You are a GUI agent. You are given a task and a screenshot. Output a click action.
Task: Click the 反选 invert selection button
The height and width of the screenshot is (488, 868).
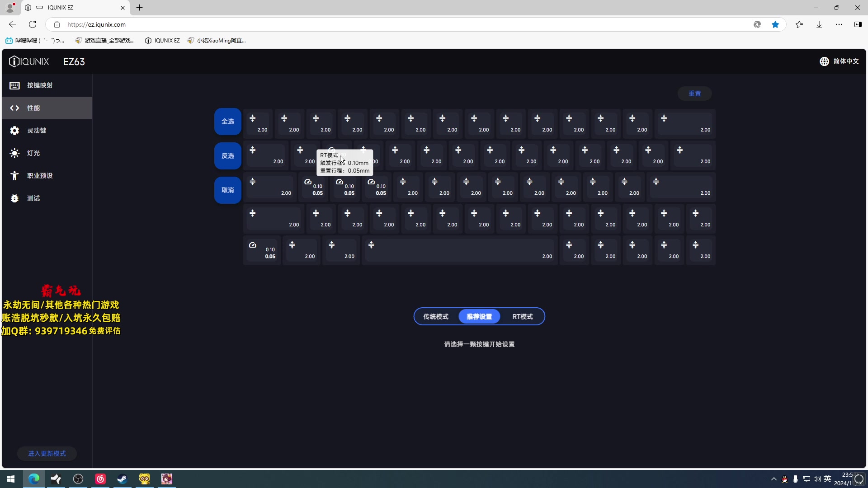click(x=228, y=156)
